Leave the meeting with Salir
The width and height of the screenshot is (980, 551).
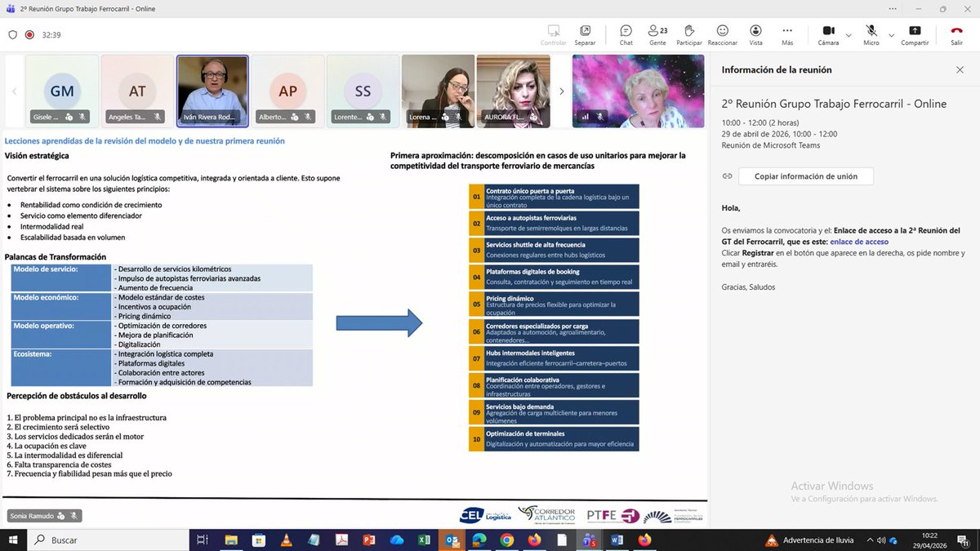click(x=956, y=34)
